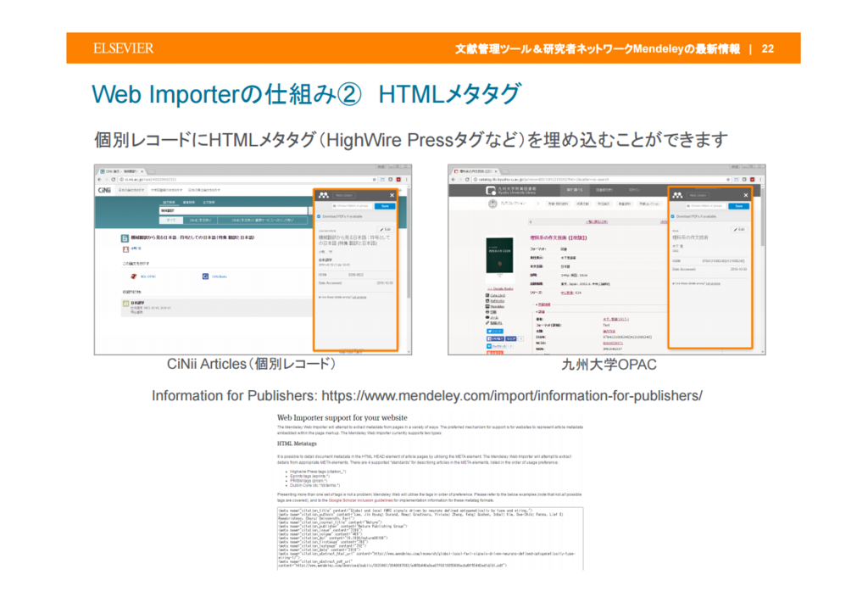The image size is (868, 614).
Task: Click the bookmark star in the CiNii window address bar
Action: click(x=374, y=180)
